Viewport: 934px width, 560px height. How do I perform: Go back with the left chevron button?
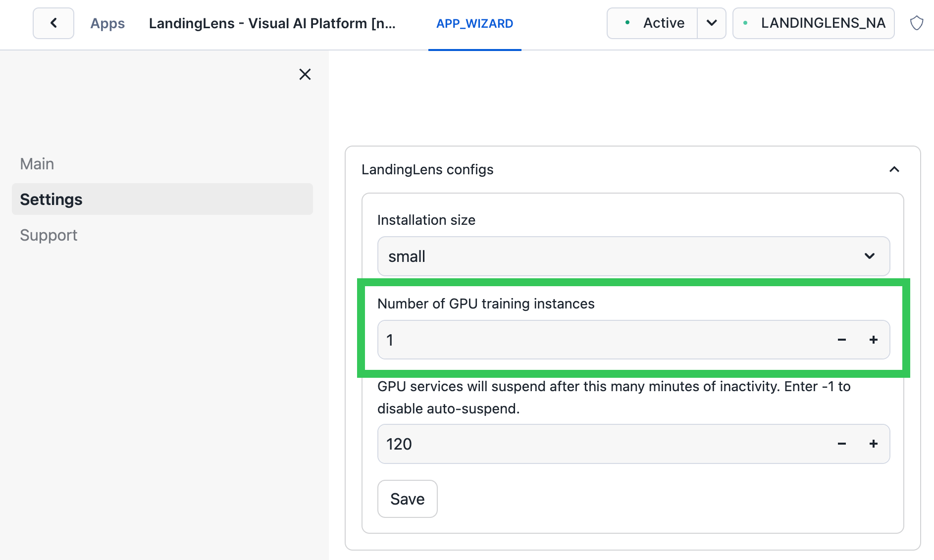tap(53, 23)
